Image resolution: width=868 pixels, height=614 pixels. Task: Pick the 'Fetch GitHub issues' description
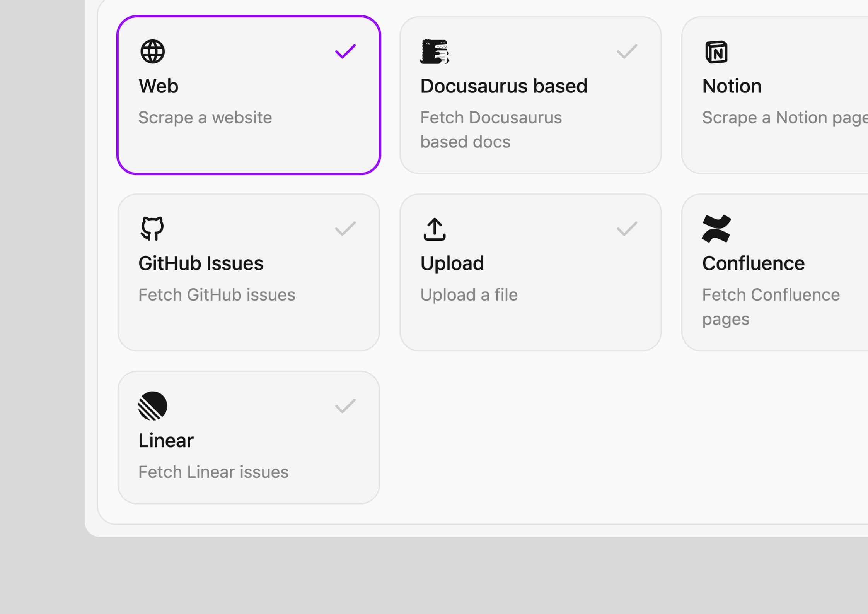tap(217, 295)
